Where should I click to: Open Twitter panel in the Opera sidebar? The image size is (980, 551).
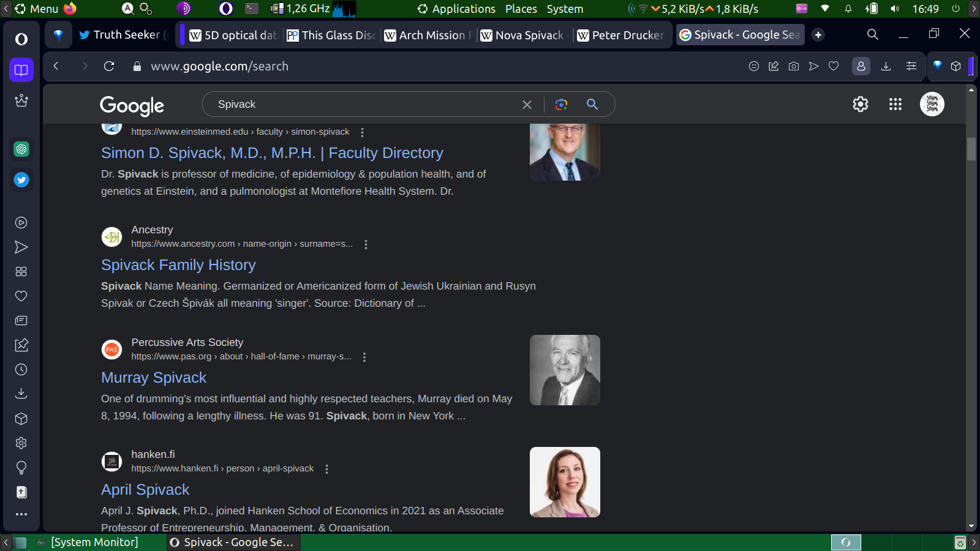pos(21,180)
